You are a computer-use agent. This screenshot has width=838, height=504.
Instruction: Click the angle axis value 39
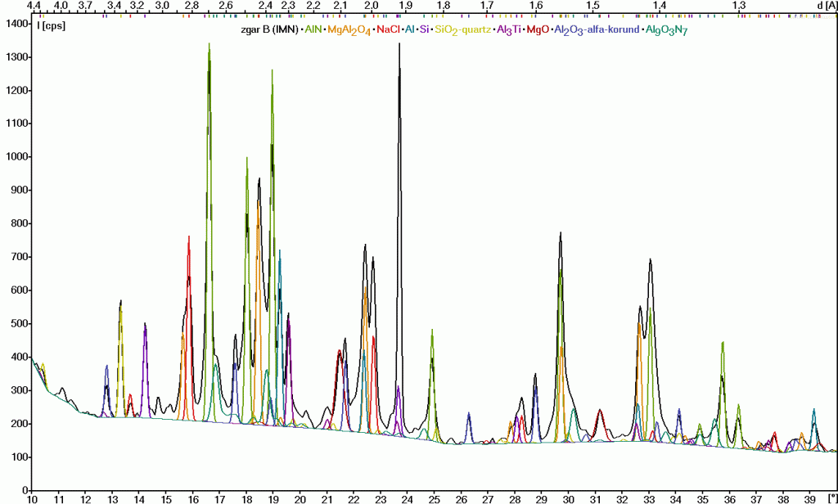point(810,498)
